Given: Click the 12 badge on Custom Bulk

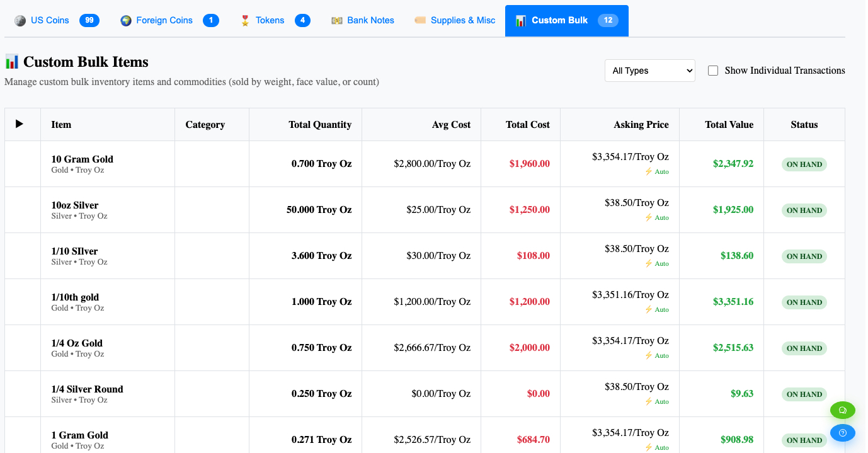Looking at the screenshot, I should coord(608,20).
